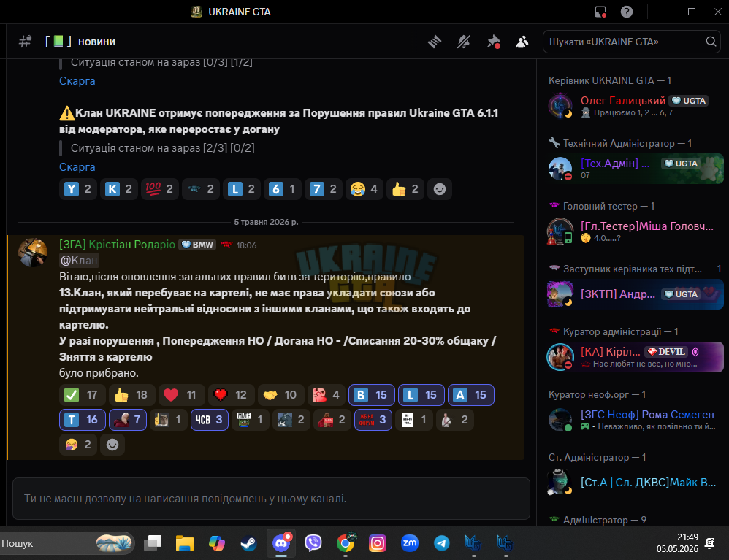Toggle the ЧСВ reaction with 3

coord(209,420)
